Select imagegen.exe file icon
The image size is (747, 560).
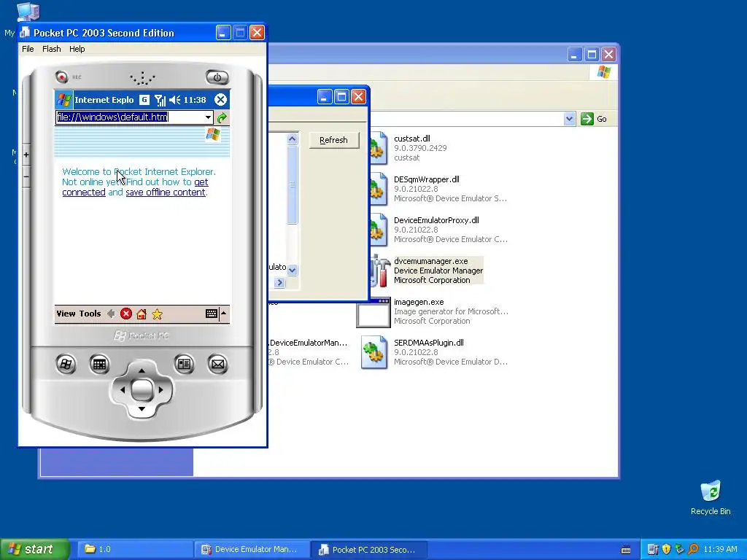pyautogui.click(x=373, y=313)
